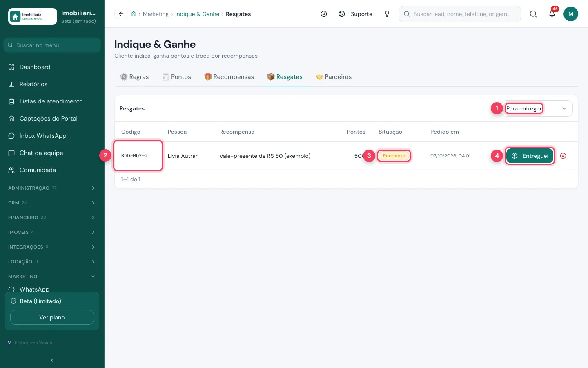The width and height of the screenshot is (588, 368).
Task: Collapse the sidebar with bottom chevron
Action: coord(52,360)
